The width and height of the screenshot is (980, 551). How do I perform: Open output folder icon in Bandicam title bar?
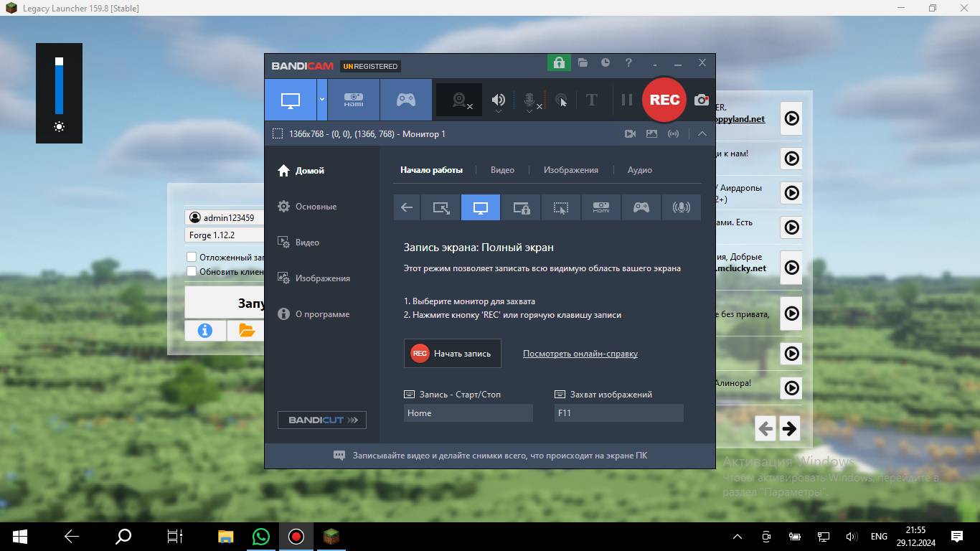583,63
